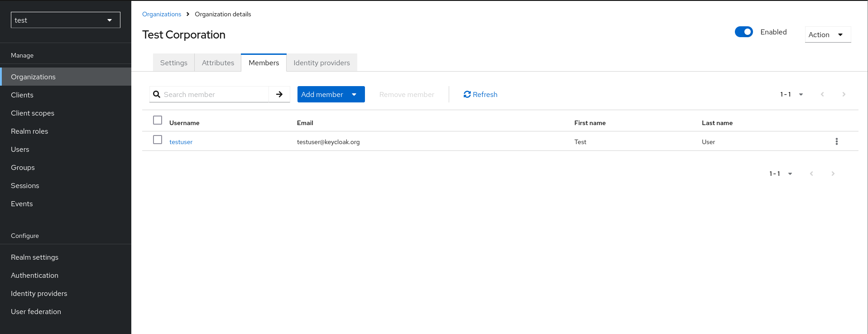
Task: Open the kebab menu for testuser row
Action: pos(836,141)
